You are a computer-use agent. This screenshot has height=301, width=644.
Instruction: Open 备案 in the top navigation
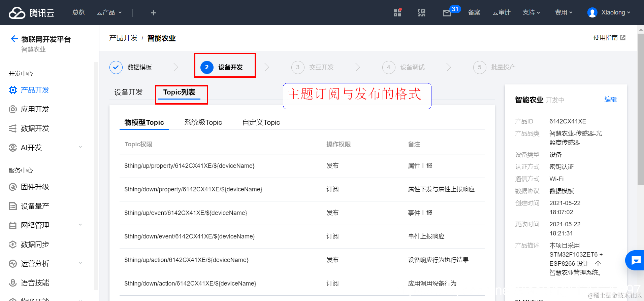pos(474,12)
